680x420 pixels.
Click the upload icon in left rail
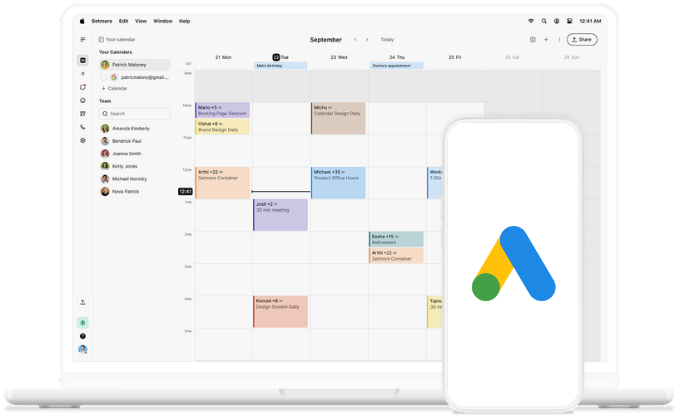(x=83, y=302)
